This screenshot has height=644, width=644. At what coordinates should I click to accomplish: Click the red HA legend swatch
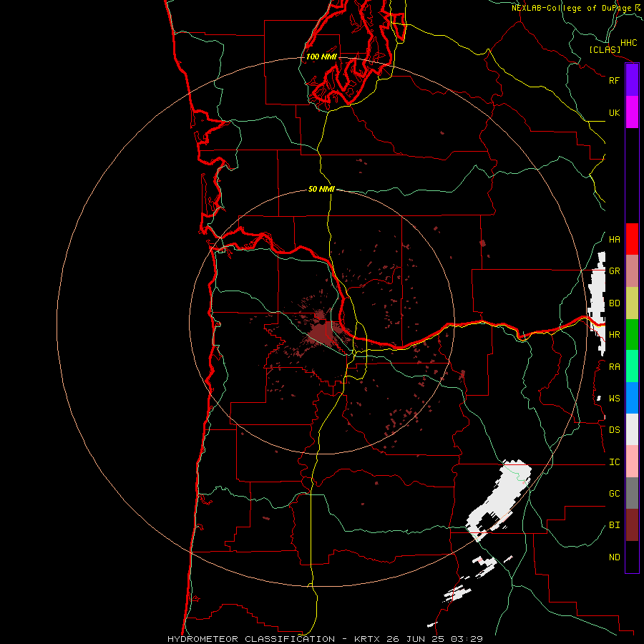(x=632, y=239)
